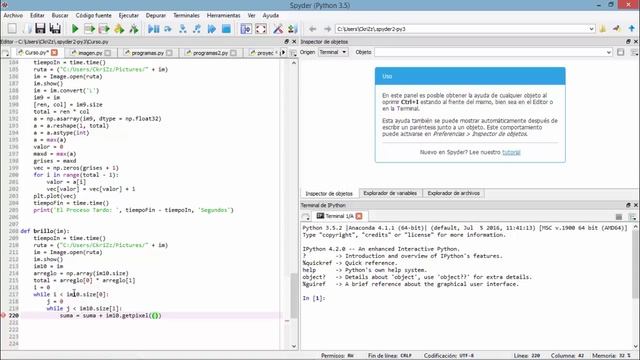Click the save all files icon
640x360 pixels.
tap(55, 29)
